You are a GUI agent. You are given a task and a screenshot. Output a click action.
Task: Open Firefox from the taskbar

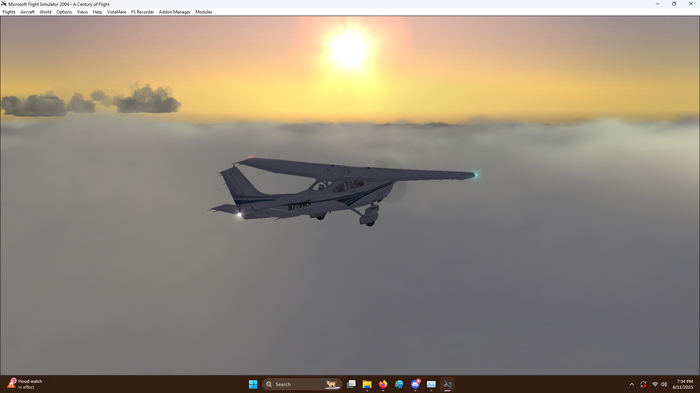point(383,384)
